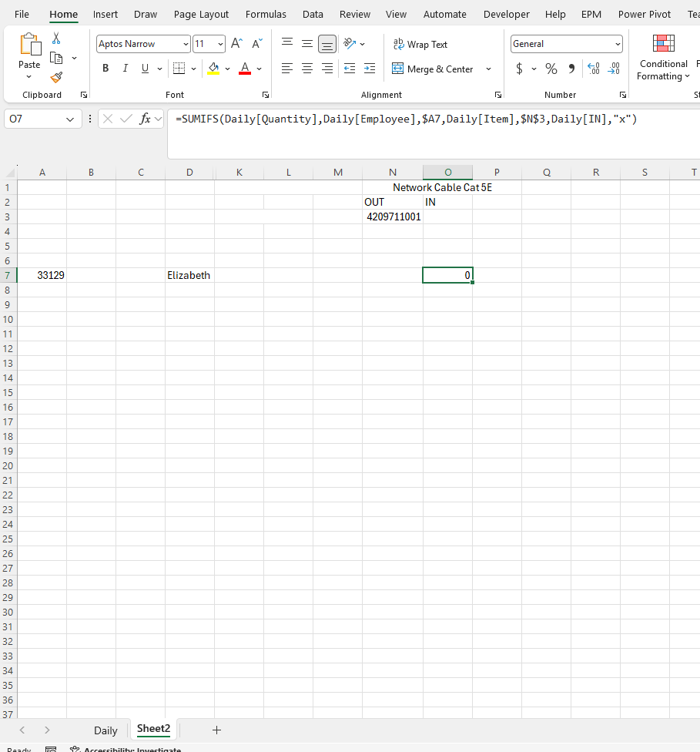700x752 pixels.
Task: Open Font settings dialog launcher
Action: (x=266, y=95)
